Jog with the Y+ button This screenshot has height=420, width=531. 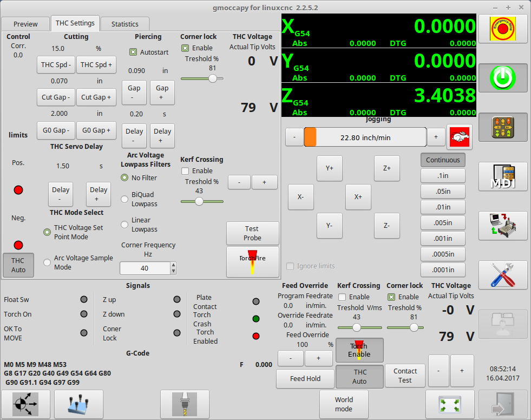(330, 168)
